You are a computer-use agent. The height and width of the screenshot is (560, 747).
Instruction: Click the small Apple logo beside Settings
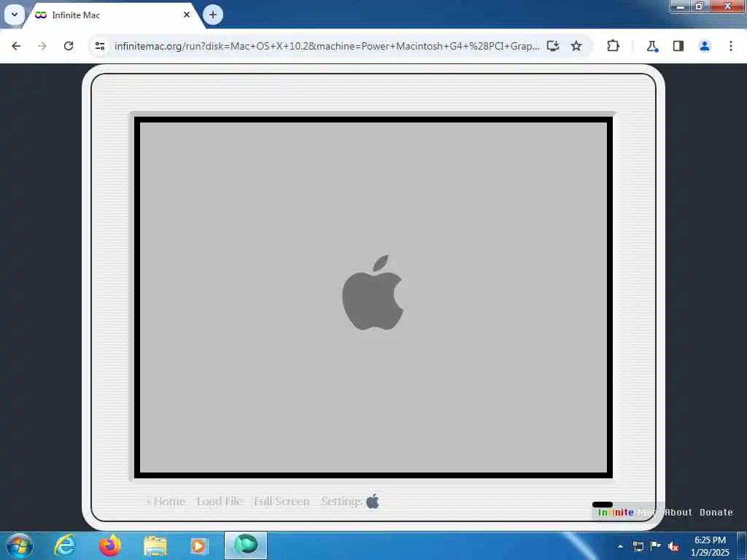(373, 501)
